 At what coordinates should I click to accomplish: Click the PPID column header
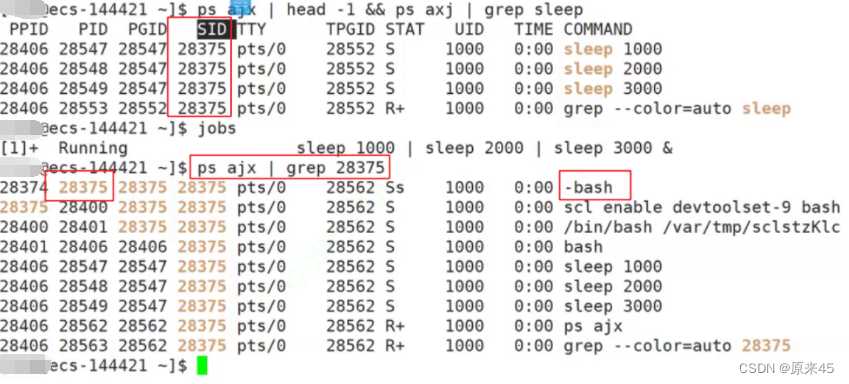coord(29,29)
